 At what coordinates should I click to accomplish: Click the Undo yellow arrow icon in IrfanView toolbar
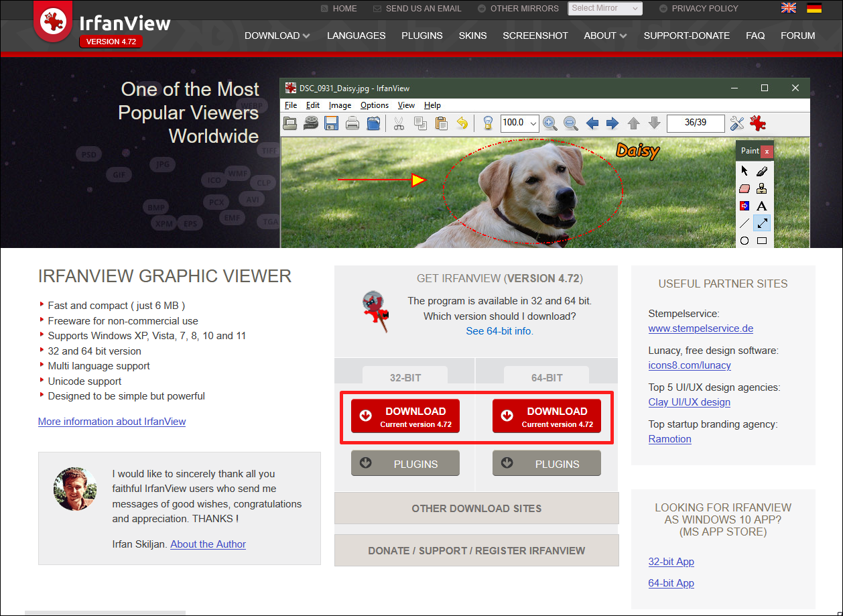(x=462, y=123)
